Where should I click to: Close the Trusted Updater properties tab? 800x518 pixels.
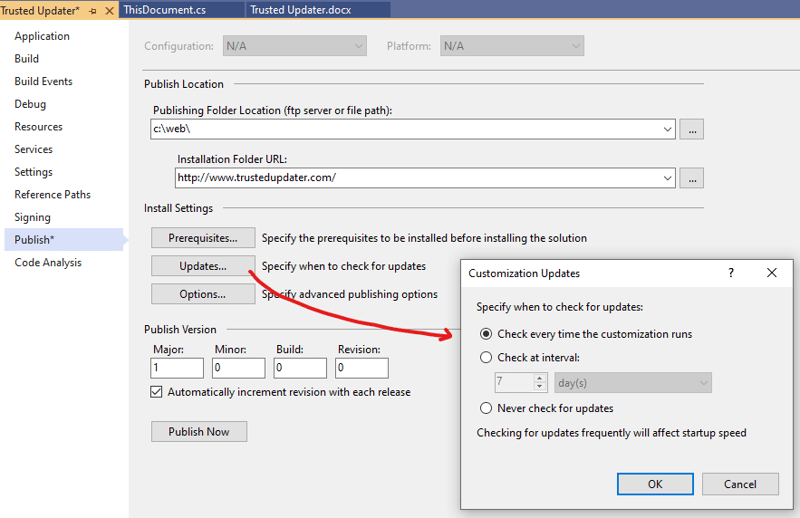coord(109,11)
